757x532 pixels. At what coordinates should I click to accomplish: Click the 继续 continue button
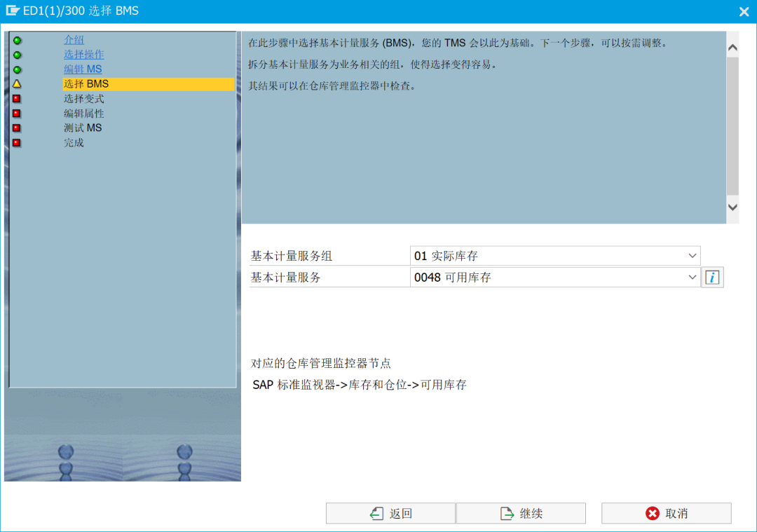(521, 513)
